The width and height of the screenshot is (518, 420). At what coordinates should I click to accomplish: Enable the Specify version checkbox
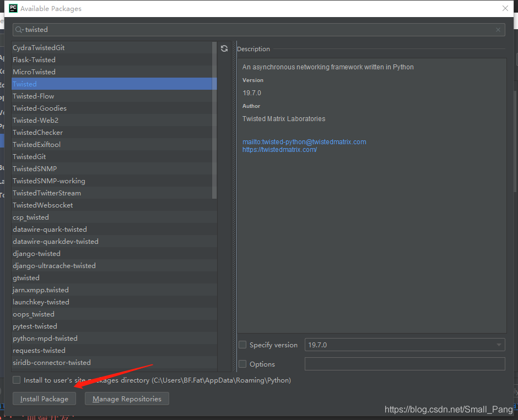tap(242, 345)
